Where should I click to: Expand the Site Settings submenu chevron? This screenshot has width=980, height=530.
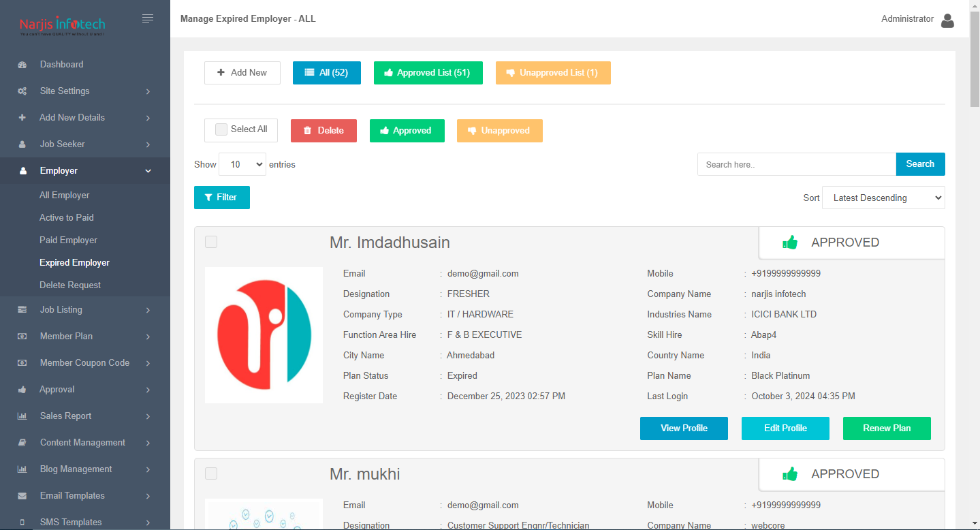pyautogui.click(x=148, y=91)
